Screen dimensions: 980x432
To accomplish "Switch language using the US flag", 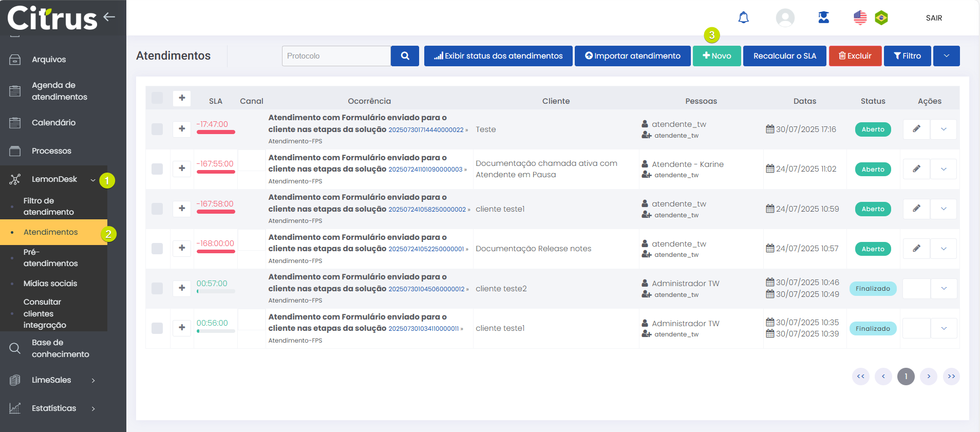I will [860, 18].
